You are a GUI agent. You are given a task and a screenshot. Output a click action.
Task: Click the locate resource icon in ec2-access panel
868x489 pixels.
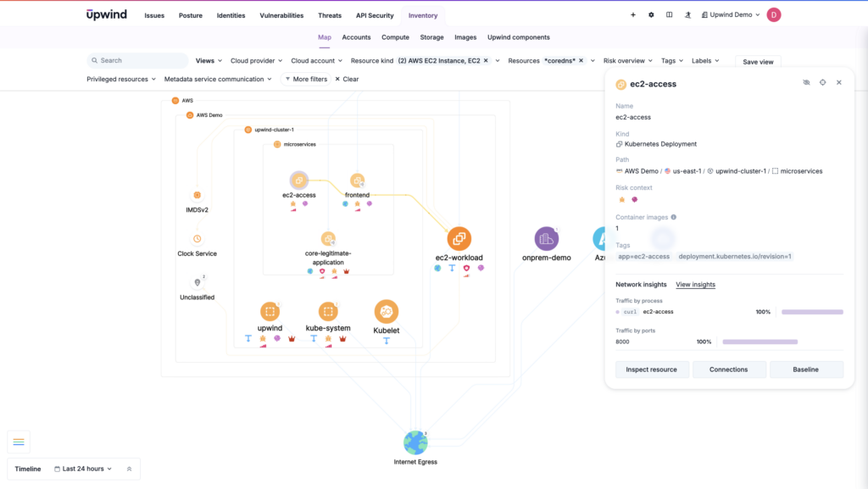[822, 82]
